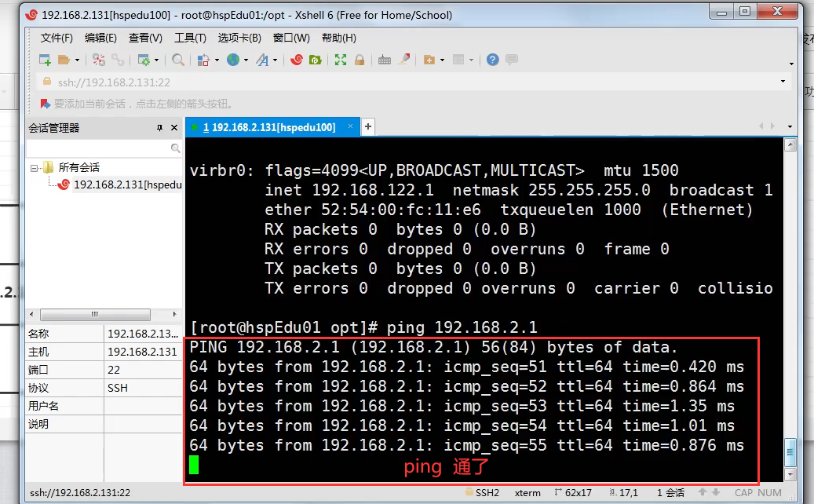The height and width of the screenshot is (504, 814).
Task: Click the 端口 value 22
Action: (x=143, y=370)
